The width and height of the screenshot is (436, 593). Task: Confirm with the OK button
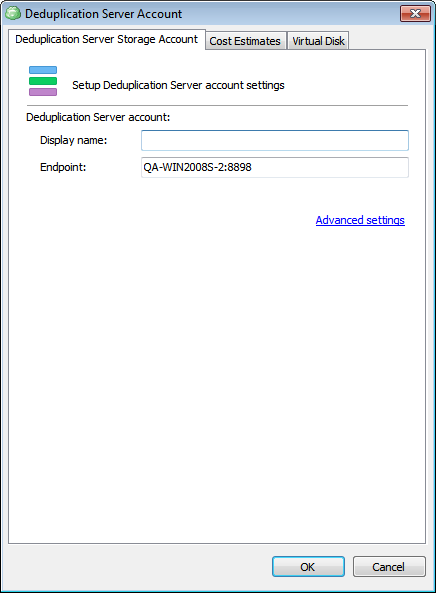tap(308, 567)
